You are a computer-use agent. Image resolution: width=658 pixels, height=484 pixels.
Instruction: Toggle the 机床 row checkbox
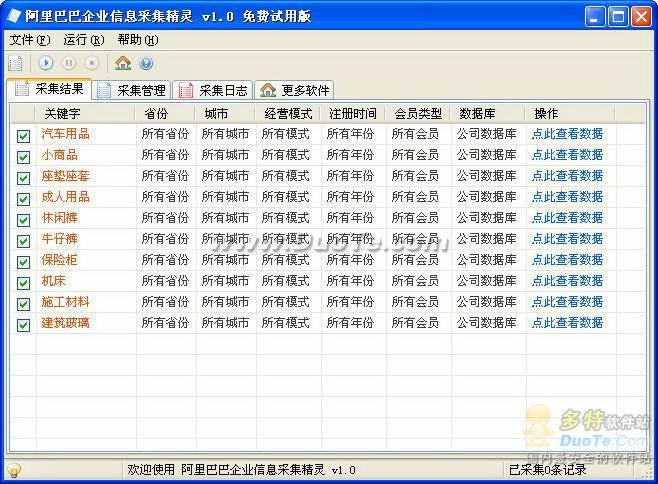click(x=24, y=283)
